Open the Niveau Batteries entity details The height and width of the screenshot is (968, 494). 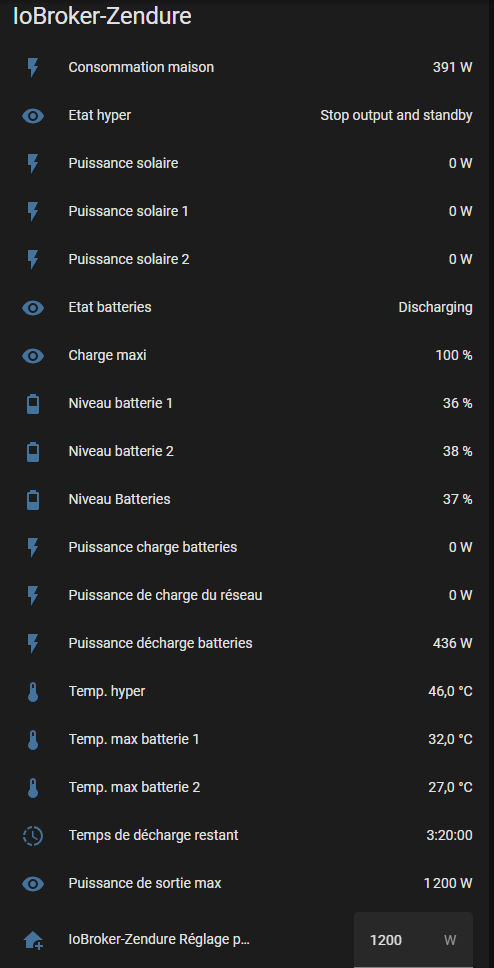tap(247, 499)
